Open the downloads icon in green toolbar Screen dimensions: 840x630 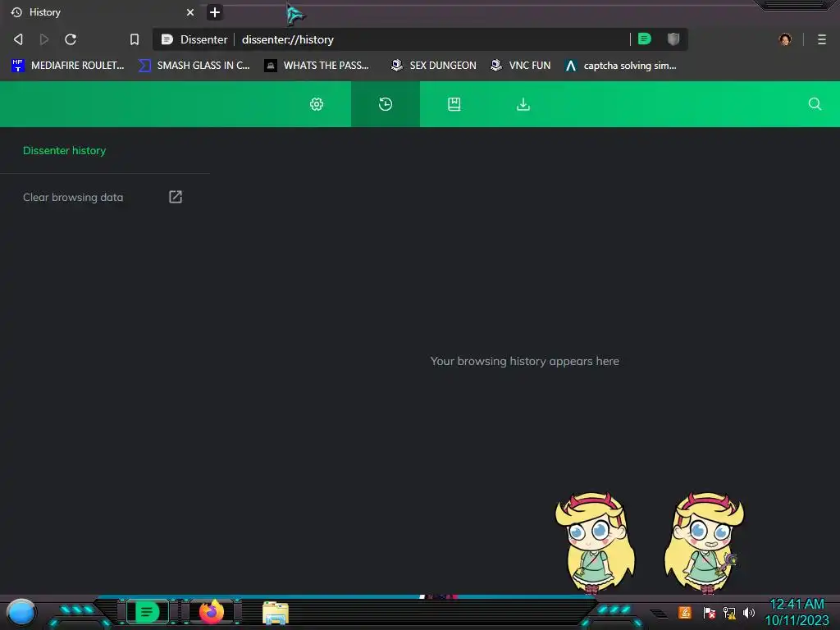click(523, 104)
